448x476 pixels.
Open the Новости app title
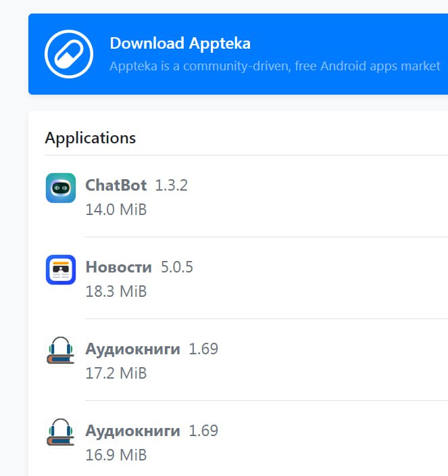tap(118, 267)
